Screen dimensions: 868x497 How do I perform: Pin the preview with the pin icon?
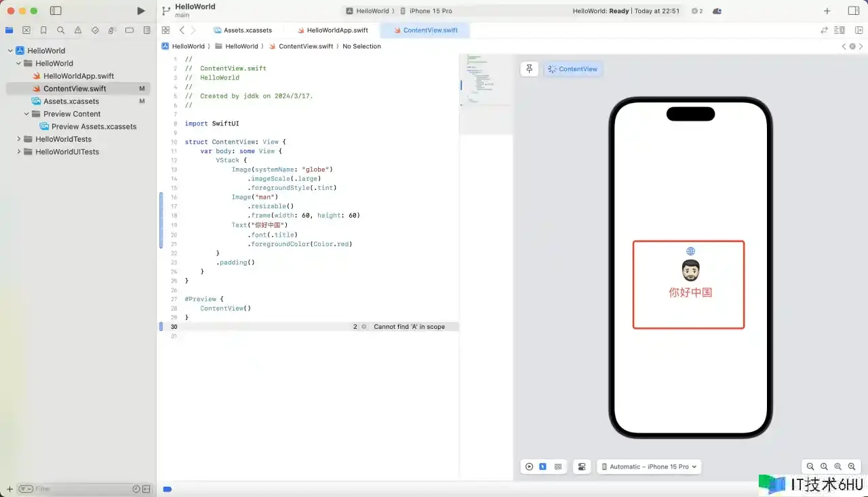tap(530, 69)
